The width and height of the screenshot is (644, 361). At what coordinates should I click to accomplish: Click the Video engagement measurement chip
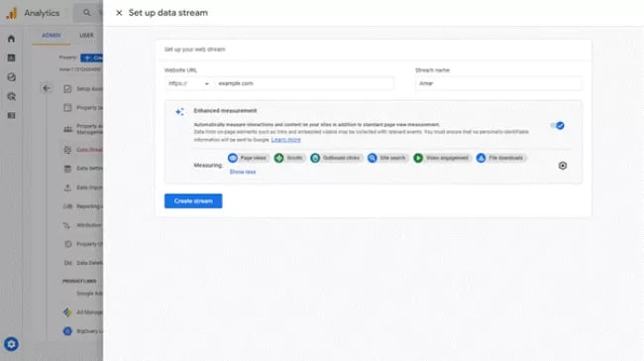pyautogui.click(x=442, y=158)
